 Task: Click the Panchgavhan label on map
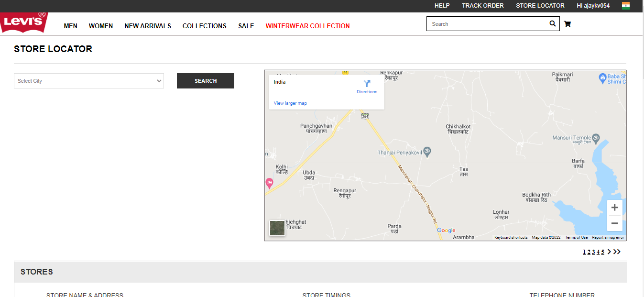click(x=316, y=128)
